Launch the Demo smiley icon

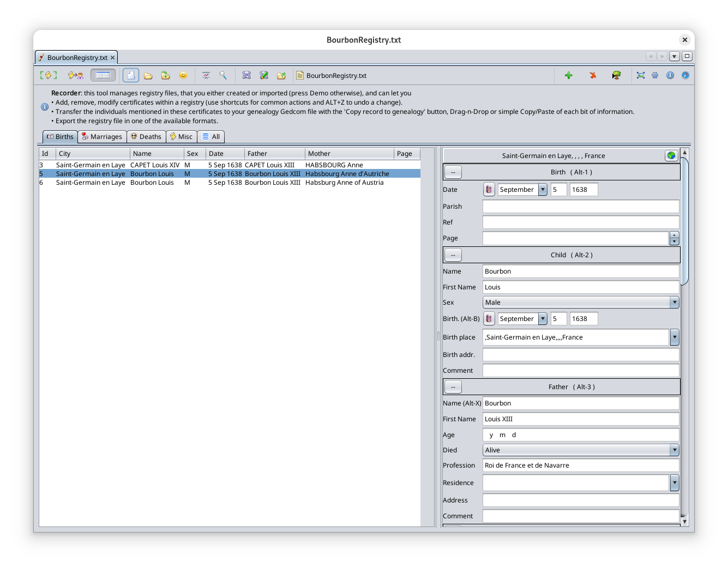point(183,75)
